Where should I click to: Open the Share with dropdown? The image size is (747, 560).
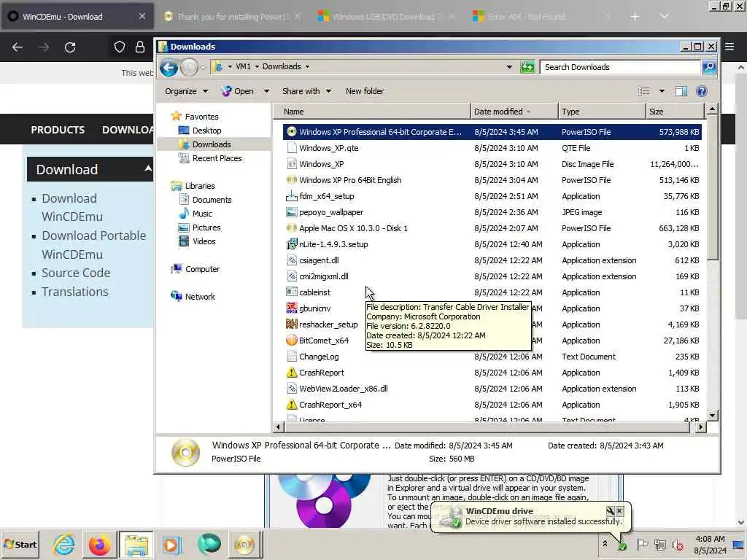pyautogui.click(x=306, y=91)
